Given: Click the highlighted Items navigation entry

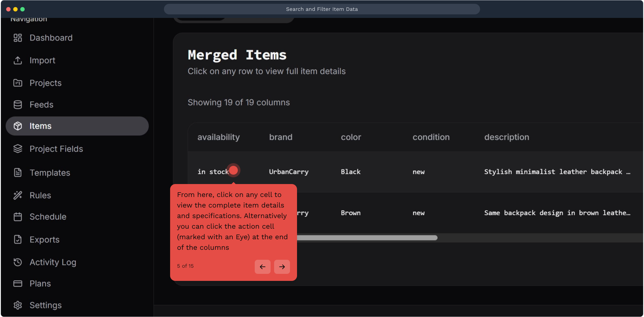Looking at the screenshot, I should pos(77,126).
